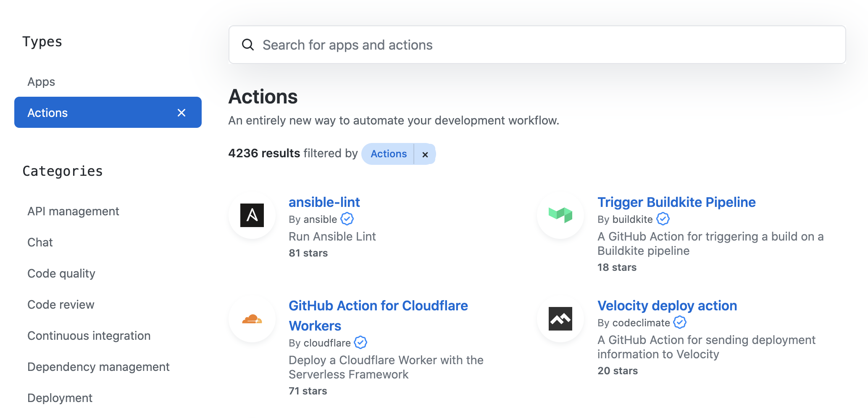Select the Continuous integration category
This screenshot has height=418, width=868.
click(89, 335)
